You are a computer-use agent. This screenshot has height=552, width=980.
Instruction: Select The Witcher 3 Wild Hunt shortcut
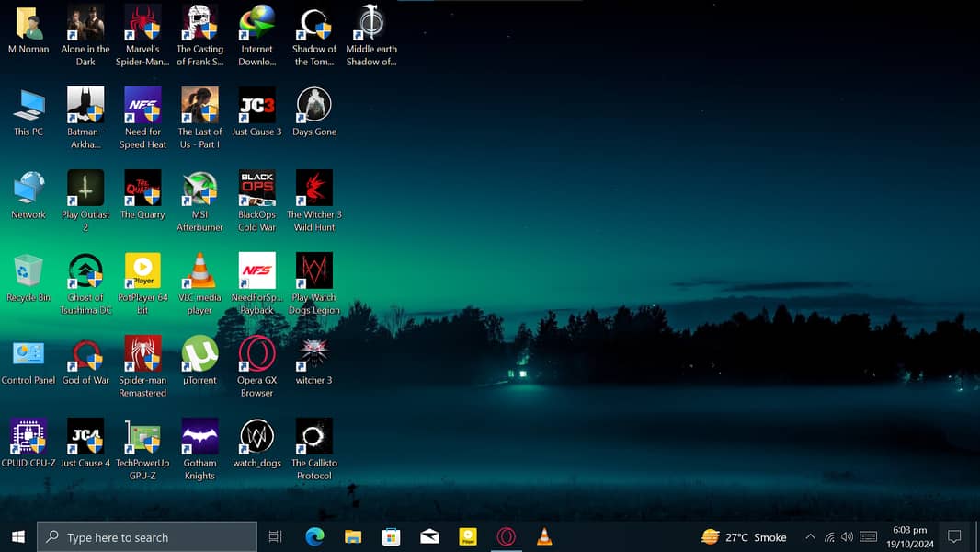pyautogui.click(x=313, y=190)
